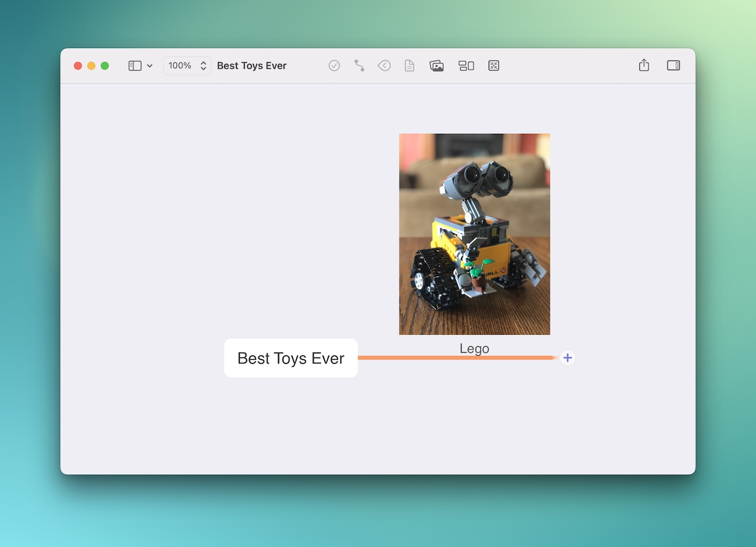Click the tag-shaped back arrow toolbar icon
The image size is (756, 547).
(384, 66)
